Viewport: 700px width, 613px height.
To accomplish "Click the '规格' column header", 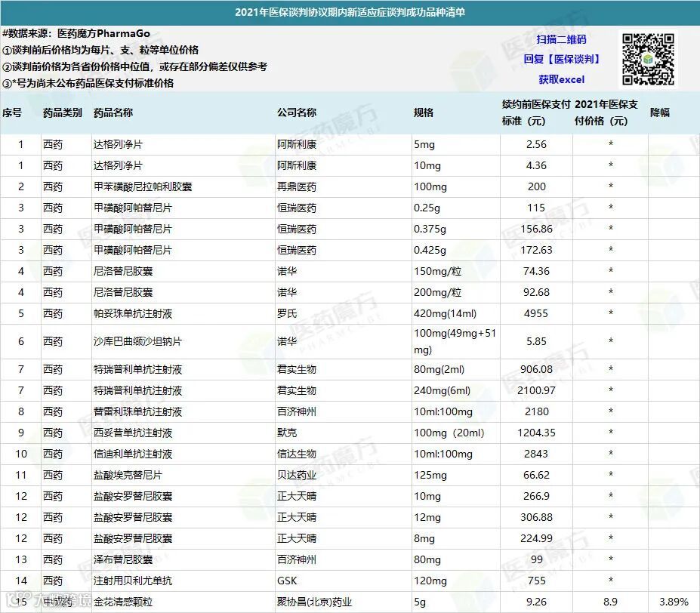I will pos(424,112).
